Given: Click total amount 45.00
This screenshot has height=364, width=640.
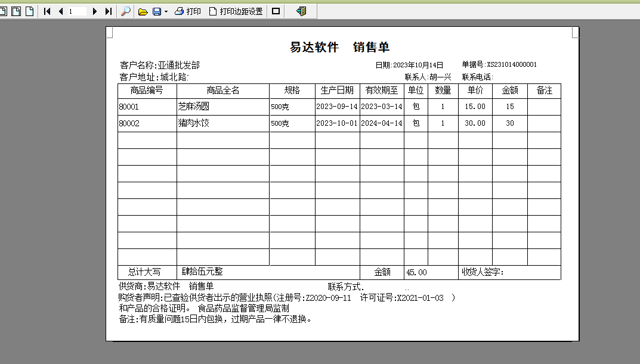Looking at the screenshot, I should (416, 272).
